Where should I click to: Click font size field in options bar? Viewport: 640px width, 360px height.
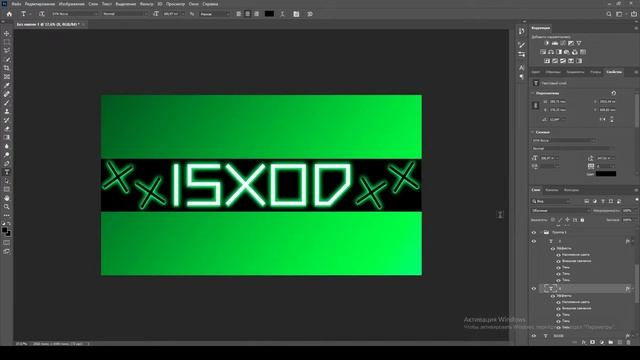[x=172, y=14]
